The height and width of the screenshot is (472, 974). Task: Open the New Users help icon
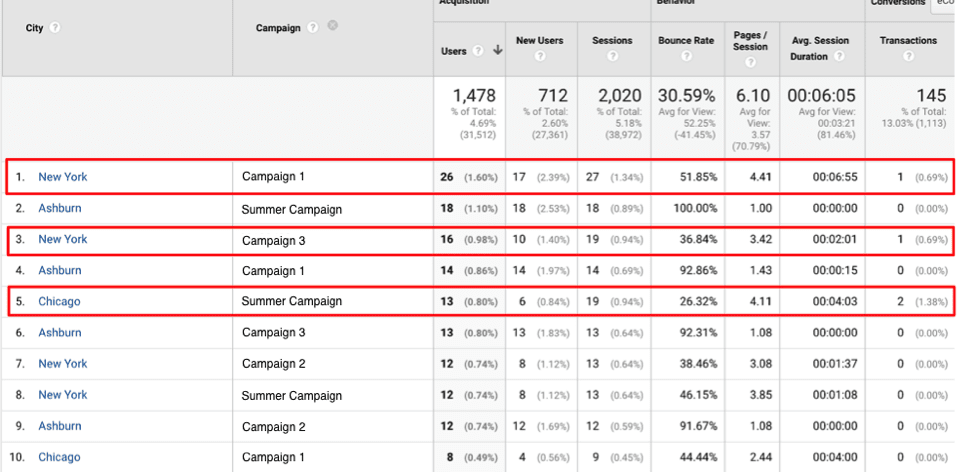[540, 56]
